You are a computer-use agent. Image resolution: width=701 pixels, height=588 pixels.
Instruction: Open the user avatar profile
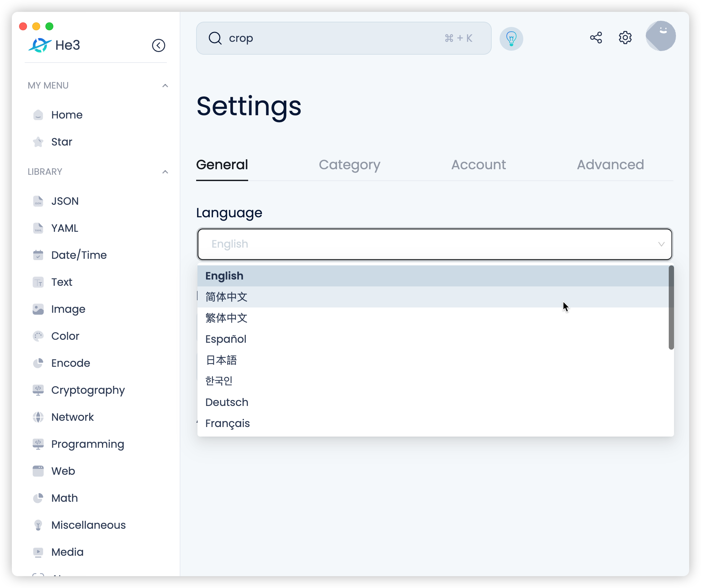point(660,36)
